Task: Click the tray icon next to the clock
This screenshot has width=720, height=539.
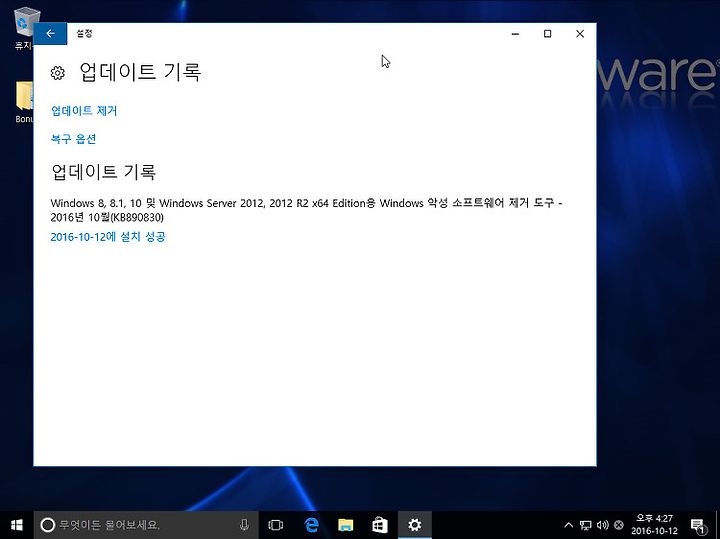Action: [619, 525]
